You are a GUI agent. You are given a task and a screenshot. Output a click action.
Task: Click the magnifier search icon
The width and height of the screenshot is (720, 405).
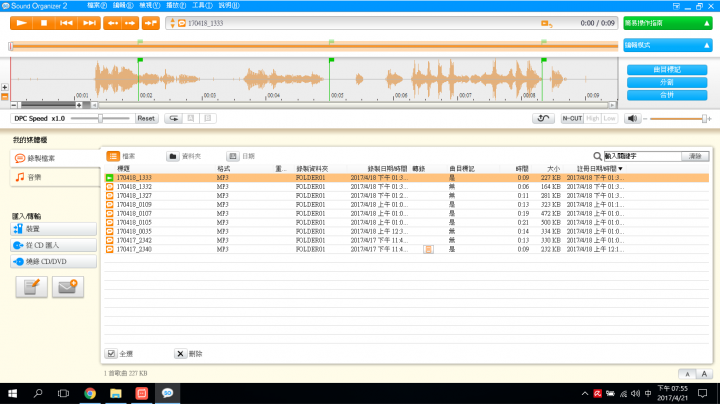[597, 157]
